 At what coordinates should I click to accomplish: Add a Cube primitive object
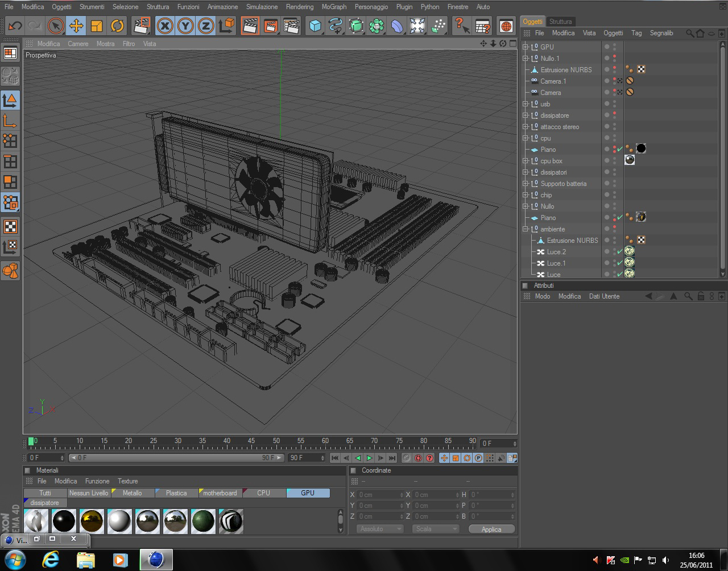(x=315, y=26)
